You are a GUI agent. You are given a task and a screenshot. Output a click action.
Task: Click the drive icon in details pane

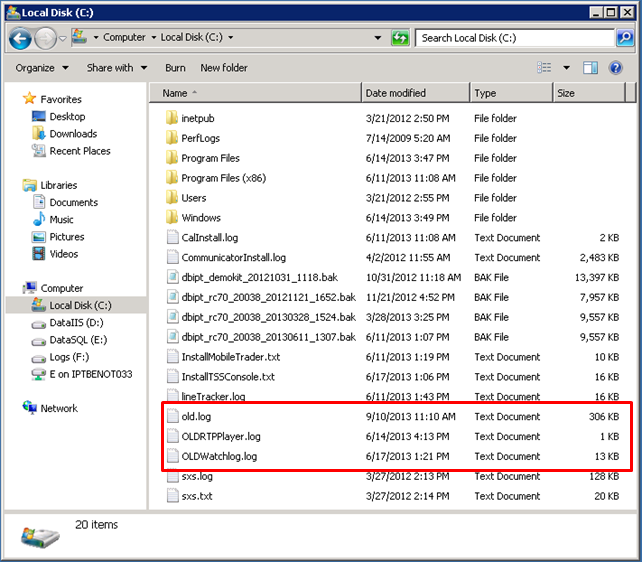[x=40, y=537]
